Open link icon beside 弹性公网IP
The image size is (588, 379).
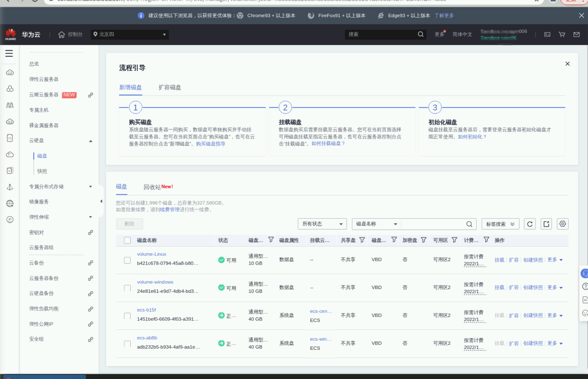pos(91,324)
